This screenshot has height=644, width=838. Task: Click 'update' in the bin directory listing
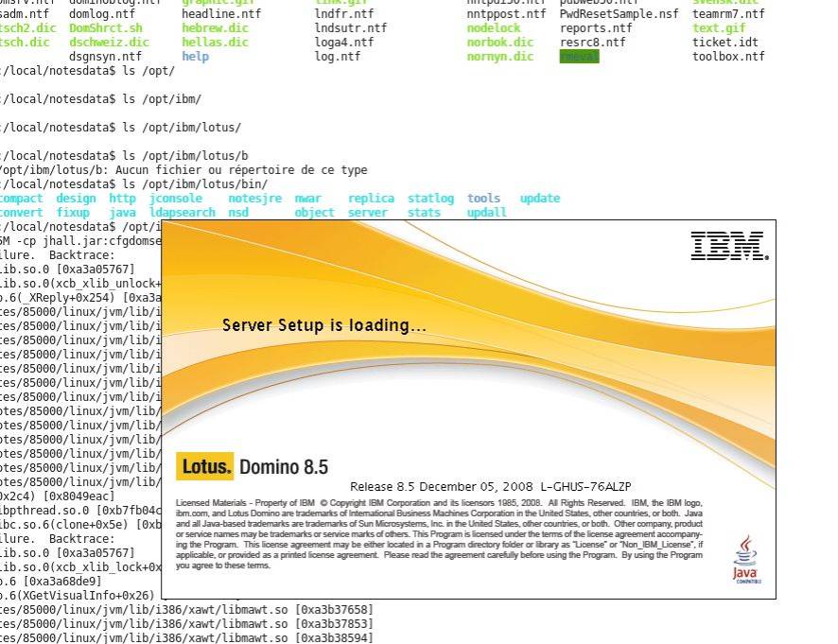pos(540,199)
